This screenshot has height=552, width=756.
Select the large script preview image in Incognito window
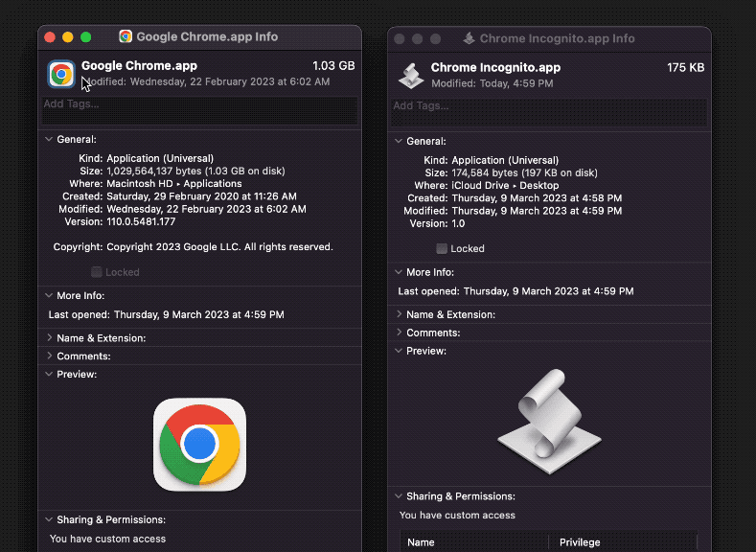pos(550,422)
